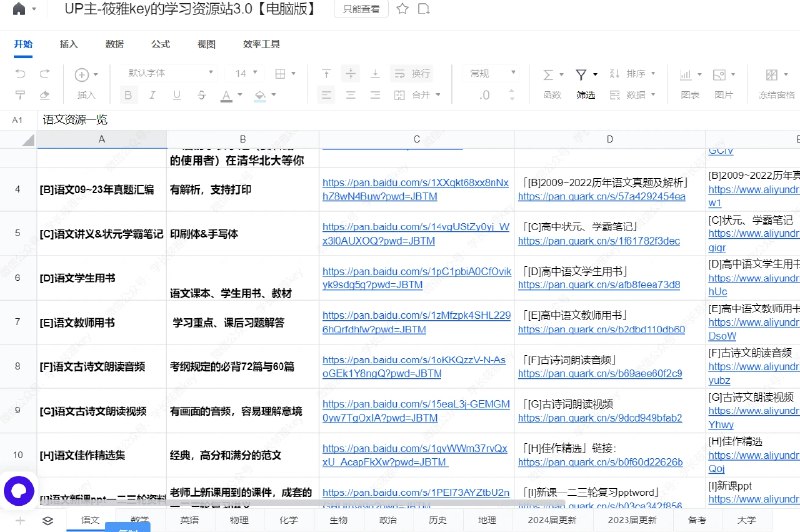Adjust decimal places stepper arrows
The image size is (800, 532).
pos(512,95)
